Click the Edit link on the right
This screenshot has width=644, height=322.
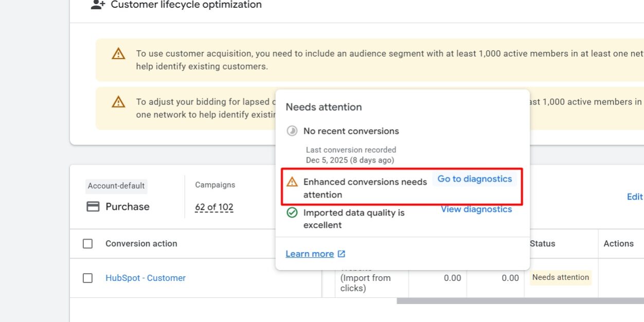634,197
